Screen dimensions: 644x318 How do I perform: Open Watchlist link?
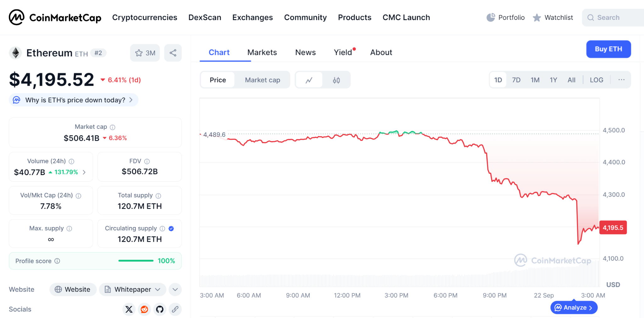tap(553, 17)
